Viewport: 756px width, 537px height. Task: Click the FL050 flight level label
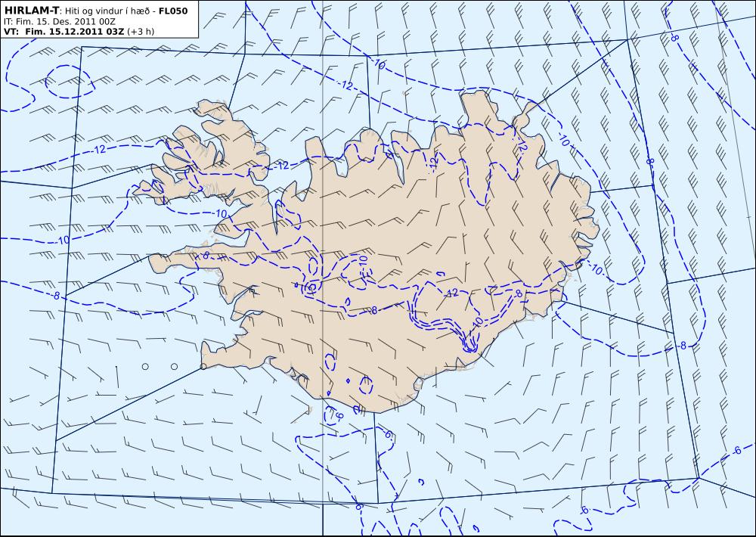point(173,10)
